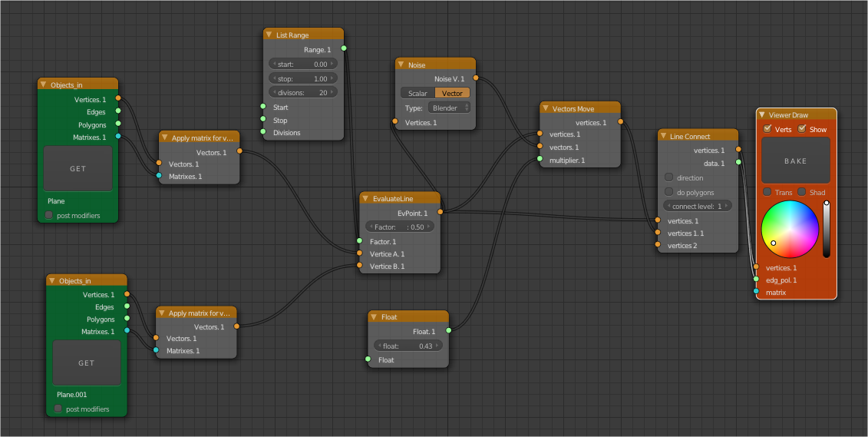The image size is (868, 437).
Task: Select the Plane object name label
Action: [x=56, y=201]
